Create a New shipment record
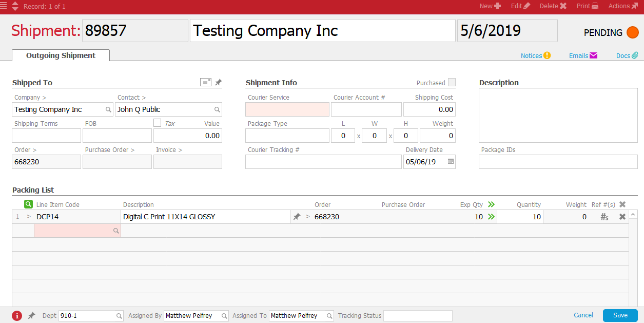Image resolution: width=644 pixels, height=323 pixels. pyautogui.click(x=490, y=6)
